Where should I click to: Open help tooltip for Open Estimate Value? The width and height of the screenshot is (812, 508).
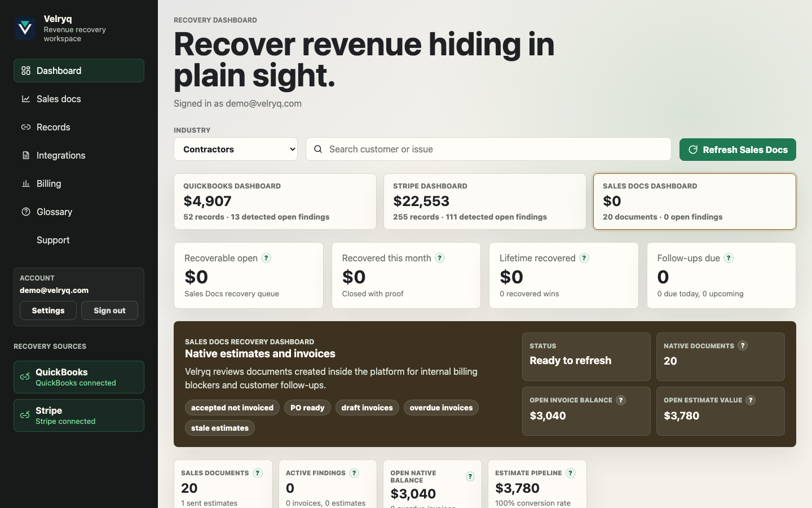[751, 400]
